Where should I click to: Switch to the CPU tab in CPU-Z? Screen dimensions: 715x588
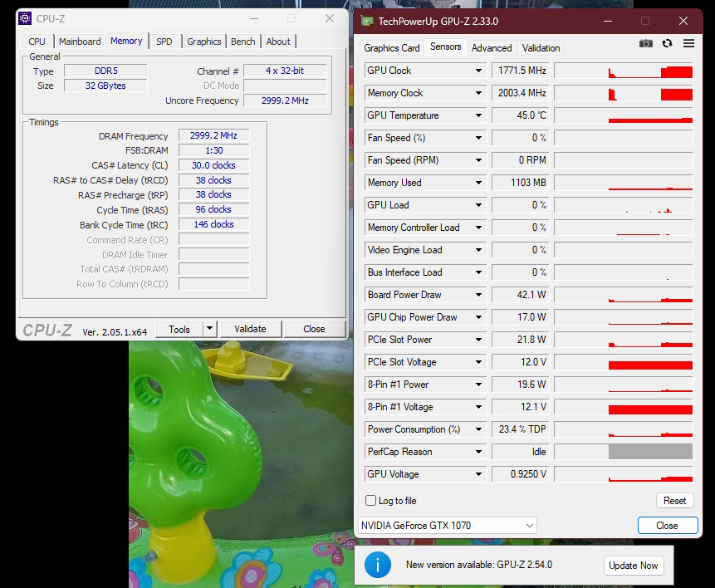coord(37,42)
